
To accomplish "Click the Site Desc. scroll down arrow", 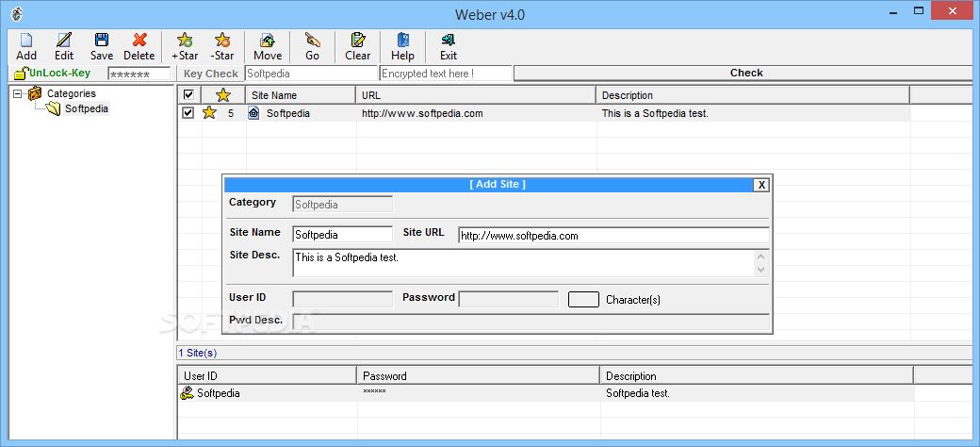I will tap(761, 270).
